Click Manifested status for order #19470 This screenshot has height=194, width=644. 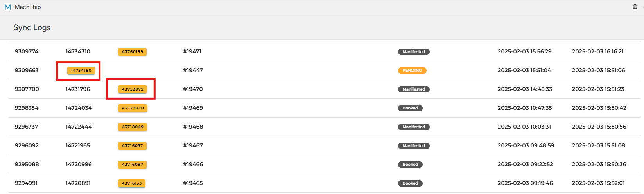(414, 89)
